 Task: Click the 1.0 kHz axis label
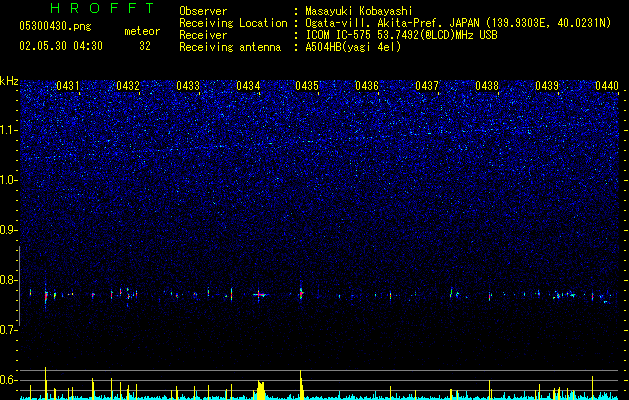(x=9, y=180)
